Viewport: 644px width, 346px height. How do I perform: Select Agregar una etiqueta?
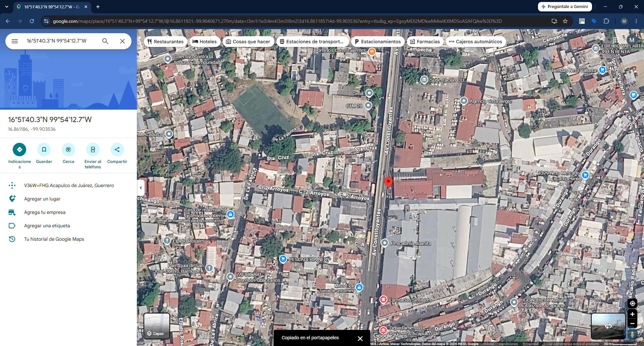68,226
